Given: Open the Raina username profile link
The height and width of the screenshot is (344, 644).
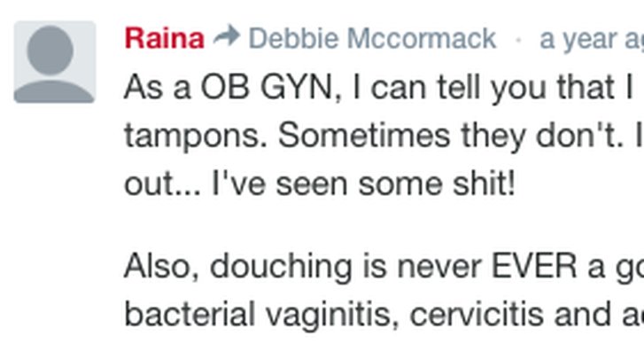Looking at the screenshot, I should 164,39.
